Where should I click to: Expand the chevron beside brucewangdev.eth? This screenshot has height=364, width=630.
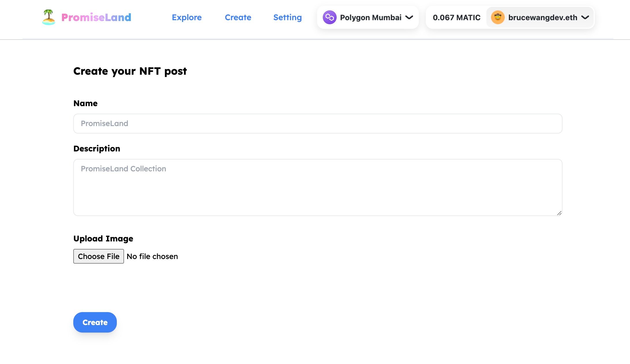(x=585, y=17)
